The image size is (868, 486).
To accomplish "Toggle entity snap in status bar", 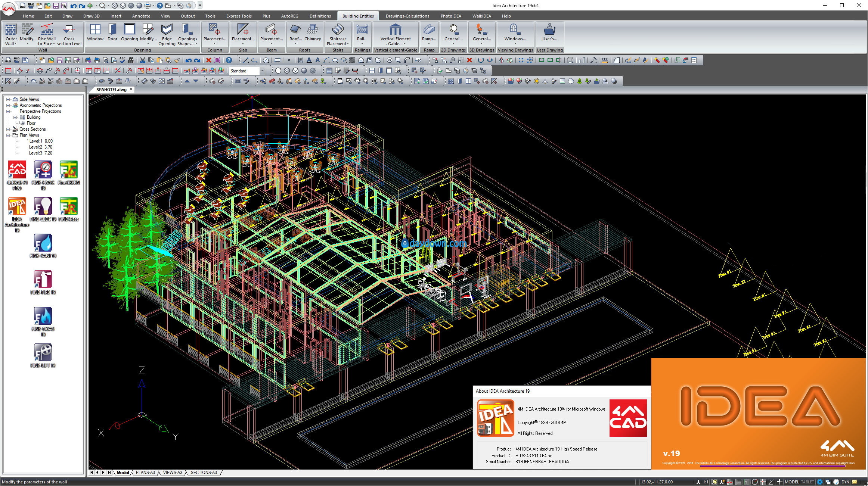I will coord(763,482).
